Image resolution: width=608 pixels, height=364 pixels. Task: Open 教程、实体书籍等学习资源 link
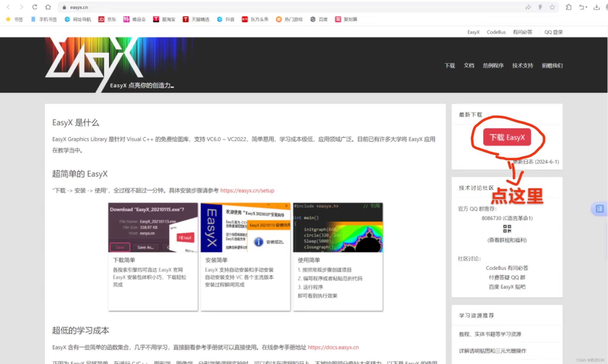[x=490, y=334]
